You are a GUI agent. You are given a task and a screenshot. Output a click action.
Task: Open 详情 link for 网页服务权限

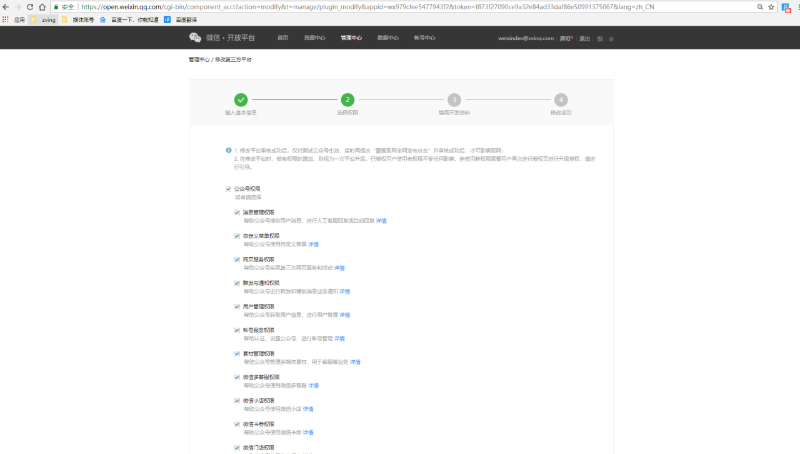339,268
